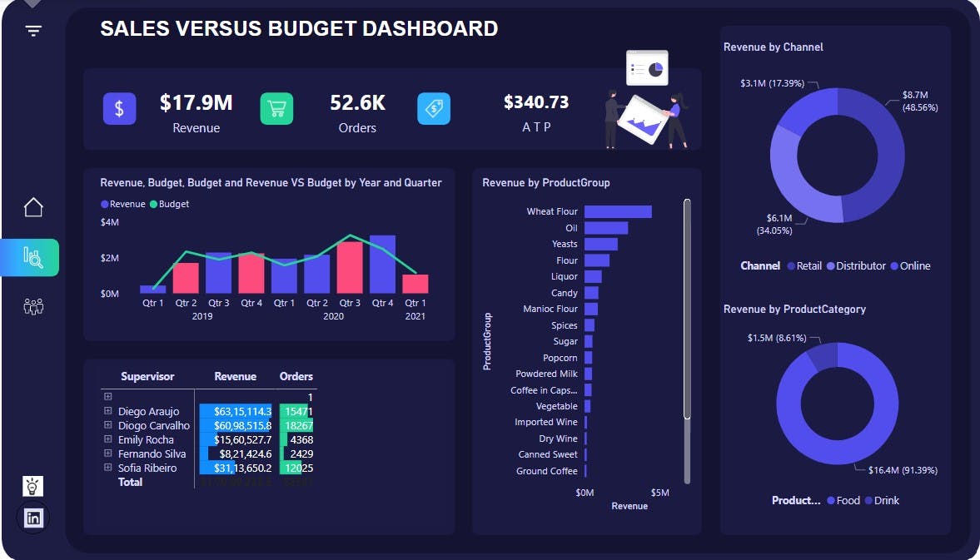
Task: Click the highlighted sales analysis page icon
Action: coord(32,258)
